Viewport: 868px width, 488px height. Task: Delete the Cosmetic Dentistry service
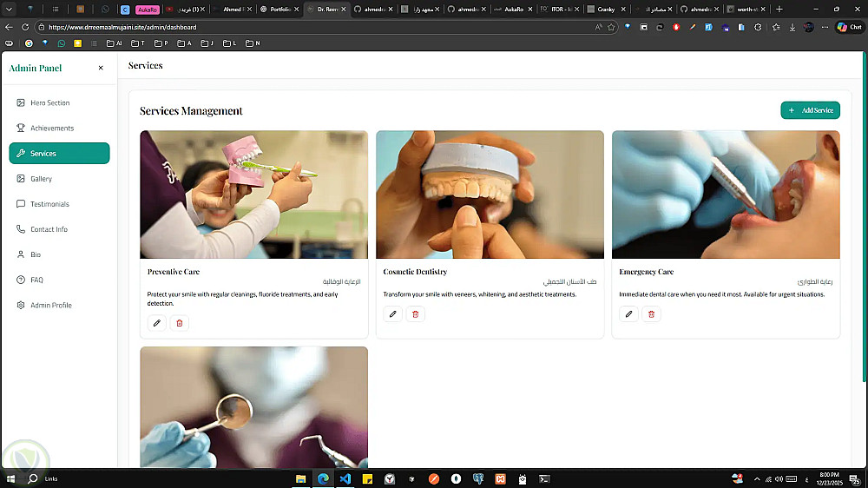415,314
